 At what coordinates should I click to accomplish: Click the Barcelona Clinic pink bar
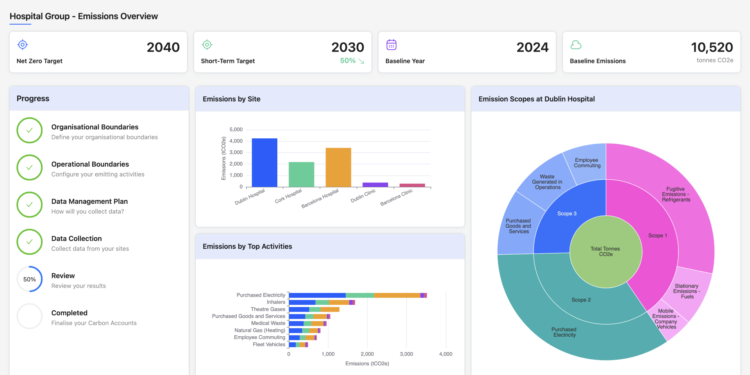pos(412,185)
